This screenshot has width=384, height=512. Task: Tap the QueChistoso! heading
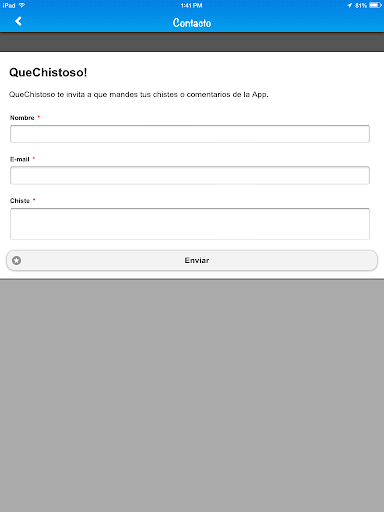48,72
